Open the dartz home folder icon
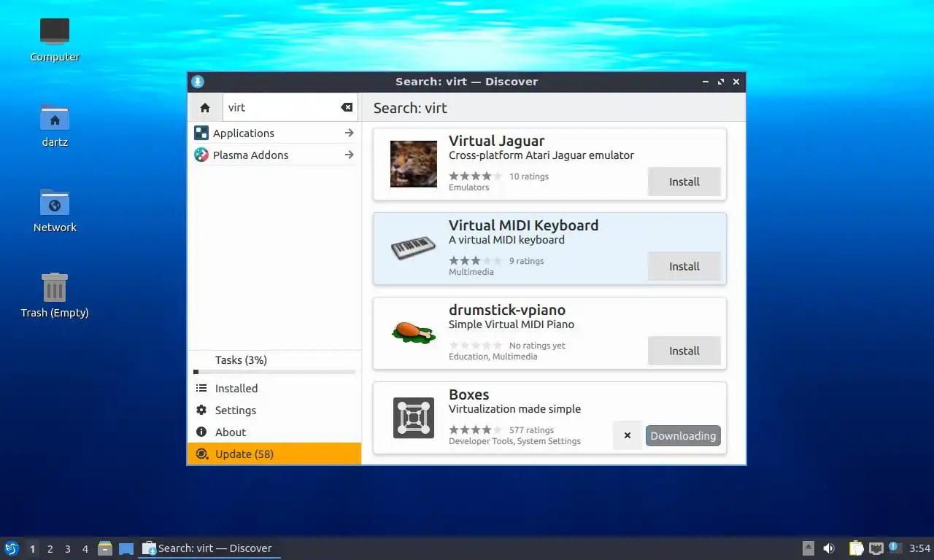This screenshot has height=560, width=934. tap(55, 125)
